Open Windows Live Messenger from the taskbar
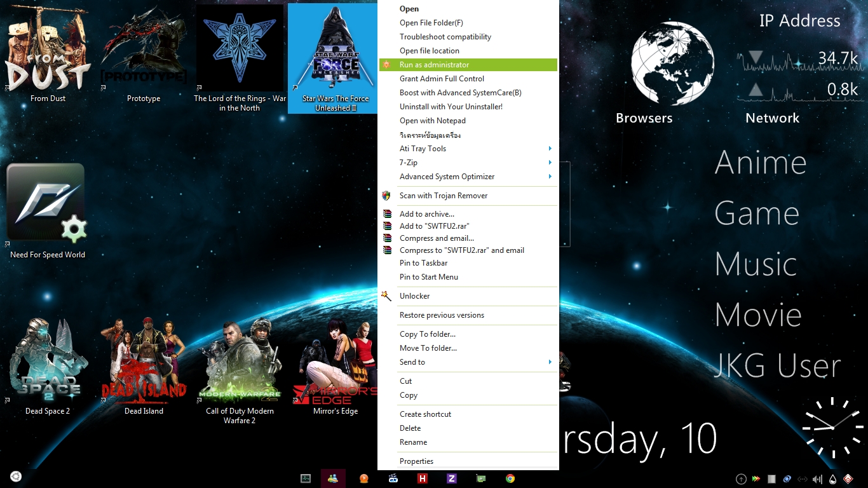The height and width of the screenshot is (488, 868). (333, 478)
